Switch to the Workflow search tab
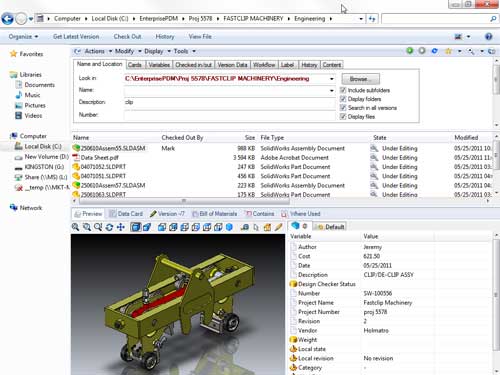 (x=264, y=65)
